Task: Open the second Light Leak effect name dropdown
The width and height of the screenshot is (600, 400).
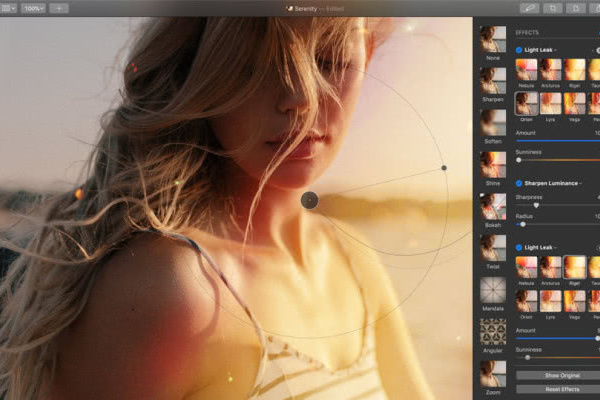Action: point(541,248)
